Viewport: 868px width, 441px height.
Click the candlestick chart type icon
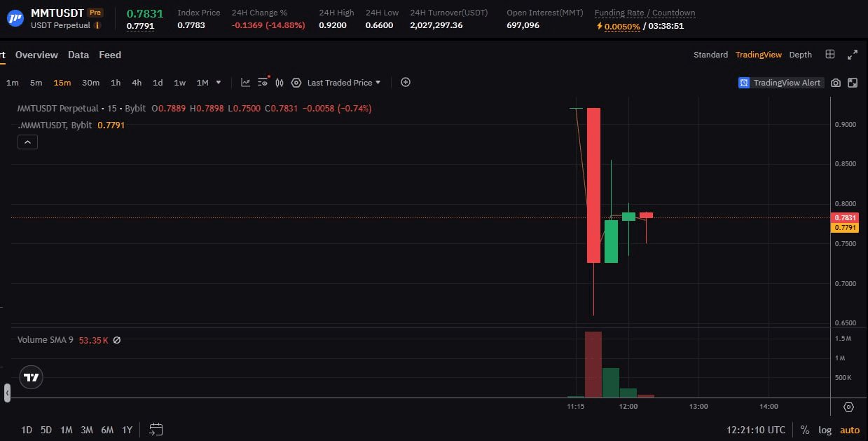tap(280, 83)
